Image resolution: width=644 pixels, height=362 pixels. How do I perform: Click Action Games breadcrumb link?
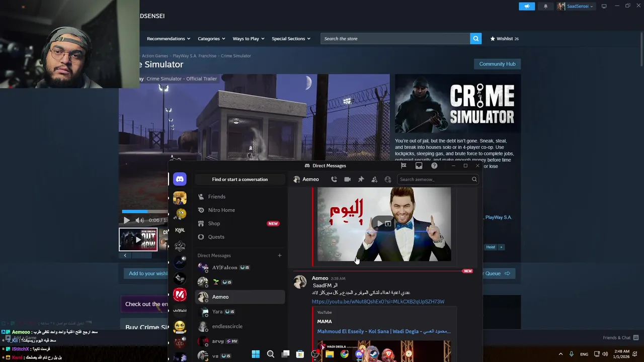[155, 56]
